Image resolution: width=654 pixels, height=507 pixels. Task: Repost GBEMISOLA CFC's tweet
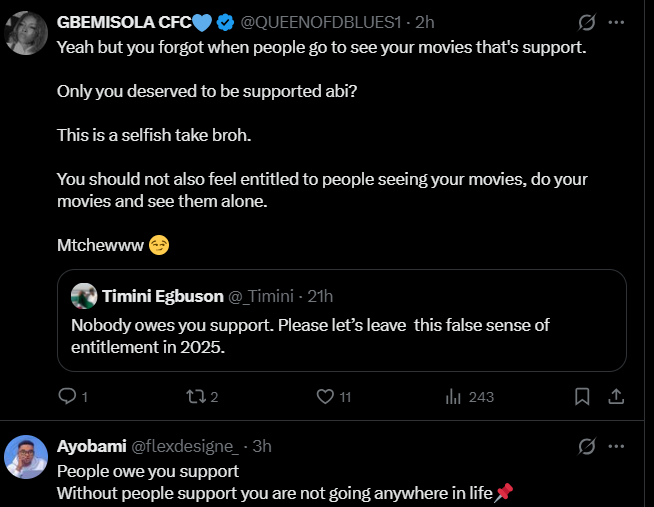pyautogui.click(x=195, y=397)
